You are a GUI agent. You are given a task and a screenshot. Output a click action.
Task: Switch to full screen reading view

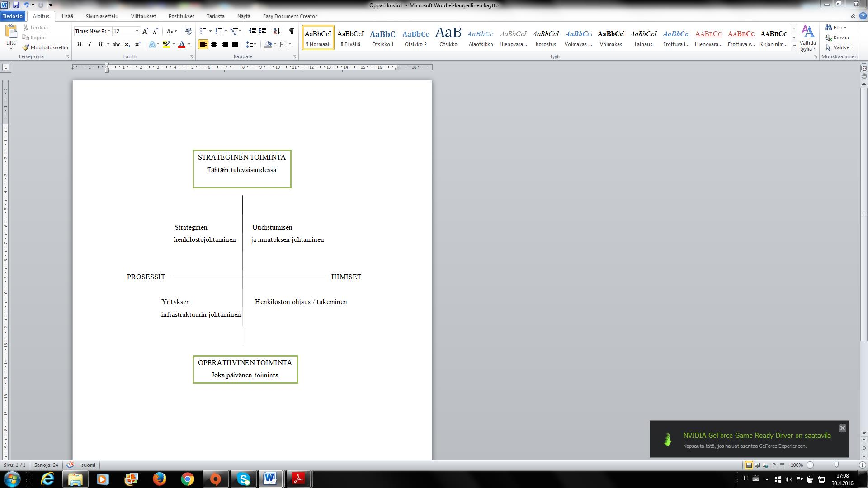tap(757, 465)
